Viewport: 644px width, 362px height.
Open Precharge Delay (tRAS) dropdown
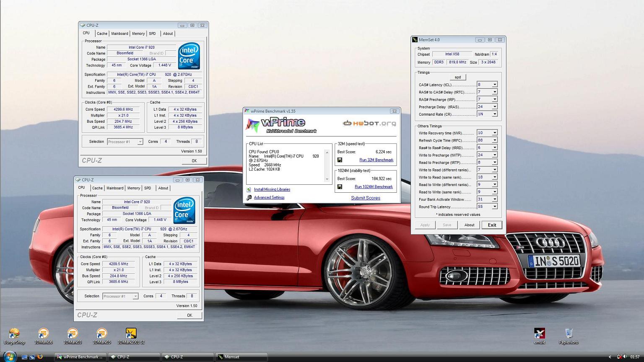[x=495, y=107]
